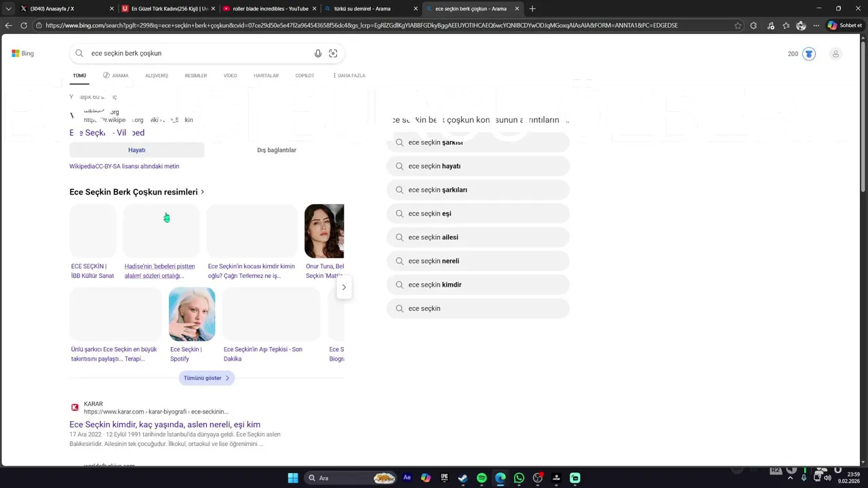
Task: Open the Ece Seçkin Spotify thumbnail
Action: pyautogui.click(x=192, y=314)
